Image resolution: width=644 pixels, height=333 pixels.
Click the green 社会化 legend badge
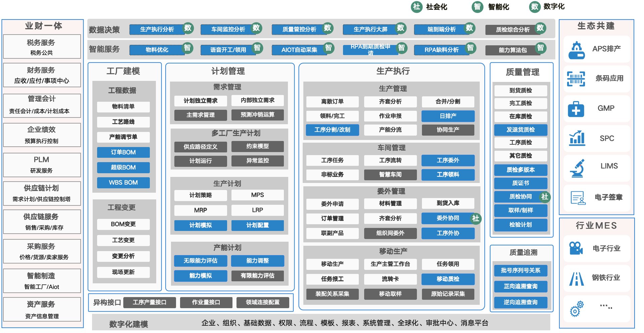tap(417, 7)
